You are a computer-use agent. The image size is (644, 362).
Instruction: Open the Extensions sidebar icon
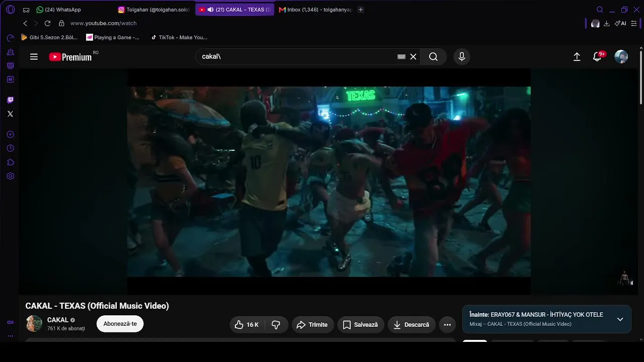coord(10,162)
